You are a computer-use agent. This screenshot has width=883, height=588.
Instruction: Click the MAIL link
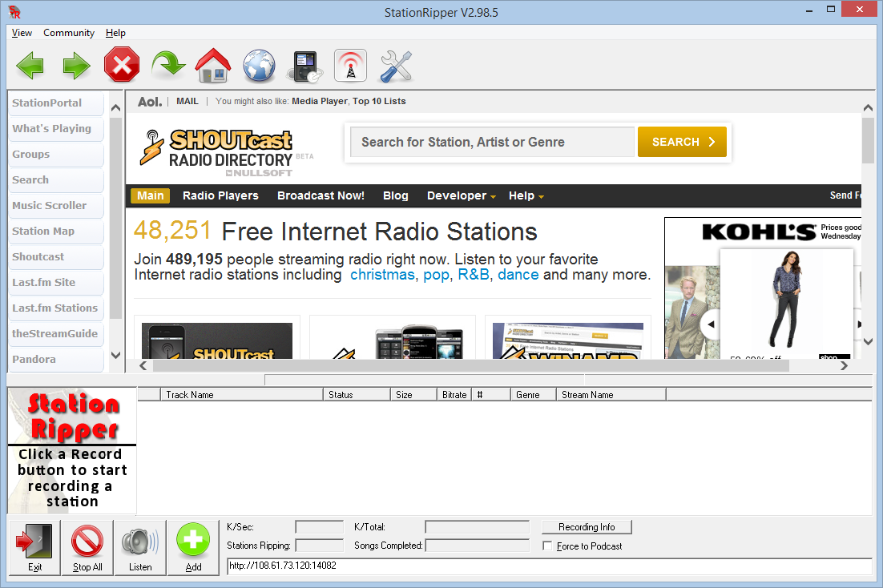pos(187,102)
